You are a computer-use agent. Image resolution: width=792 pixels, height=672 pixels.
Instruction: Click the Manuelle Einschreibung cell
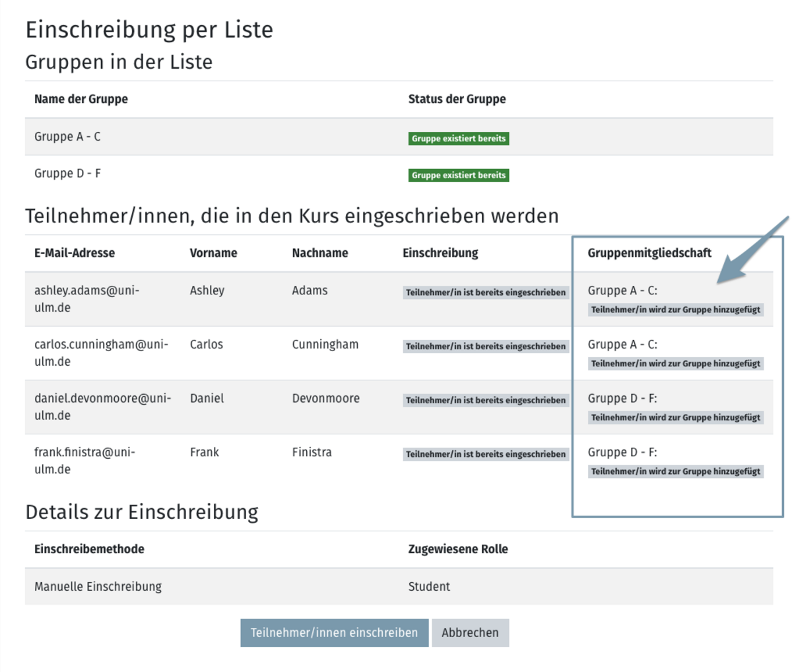98,586
